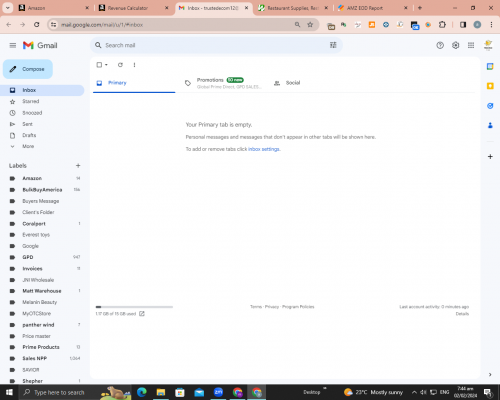500x400 pixels.
Task: Open the Matt Warehouse label
Action: coord(42,291)
